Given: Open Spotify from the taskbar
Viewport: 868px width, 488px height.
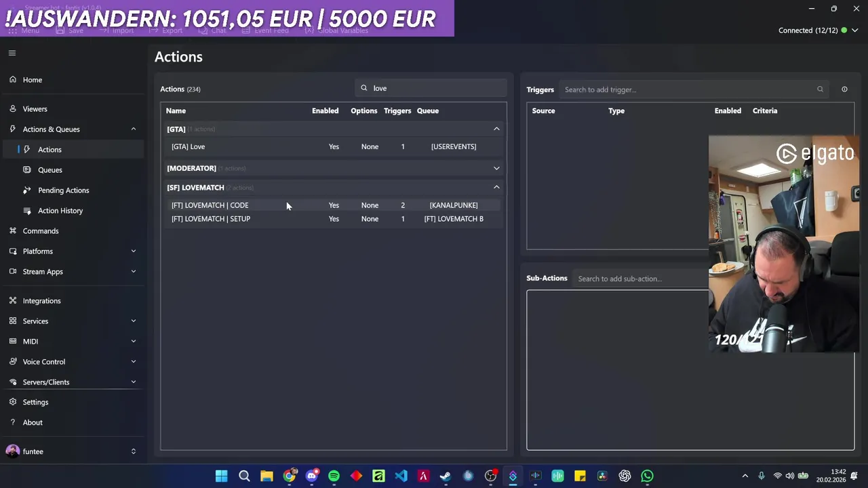Looking at the screenshot, I should click(334, 476).
